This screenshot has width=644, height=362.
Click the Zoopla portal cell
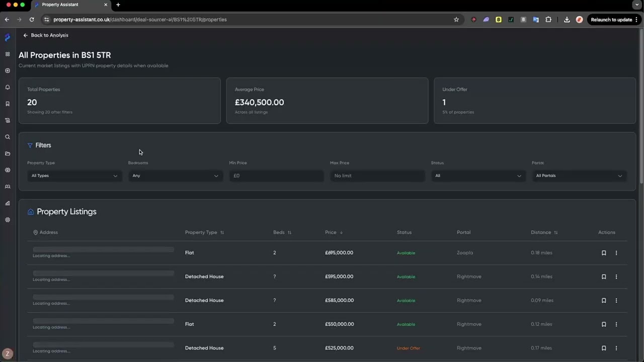coord(465,253)
